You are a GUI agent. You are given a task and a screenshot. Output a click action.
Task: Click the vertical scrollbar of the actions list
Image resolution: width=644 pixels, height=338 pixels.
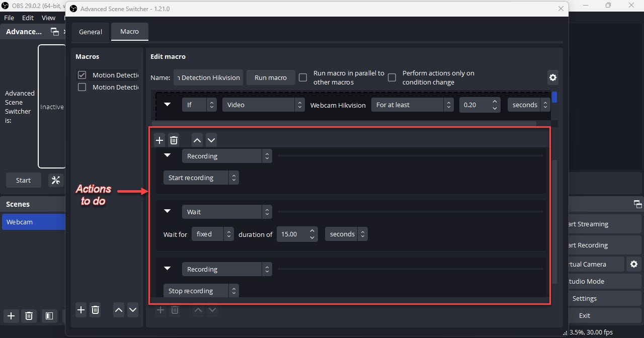coord(554,221)
